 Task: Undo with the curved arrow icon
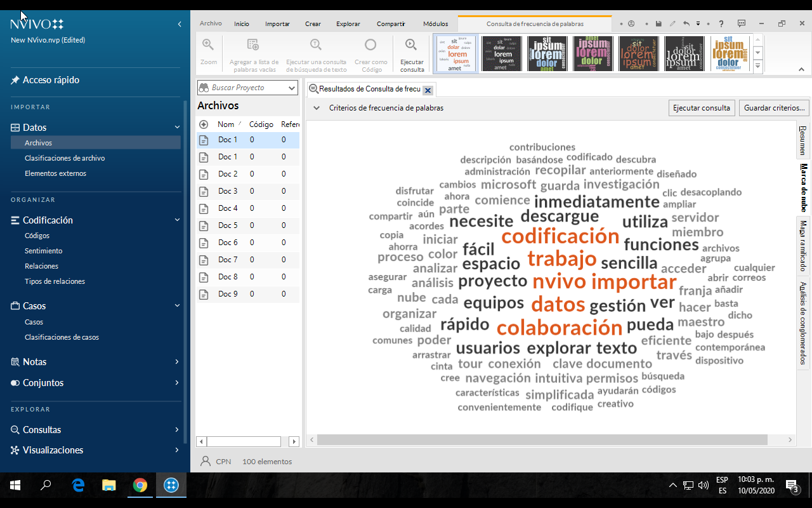tap(686, 23)
